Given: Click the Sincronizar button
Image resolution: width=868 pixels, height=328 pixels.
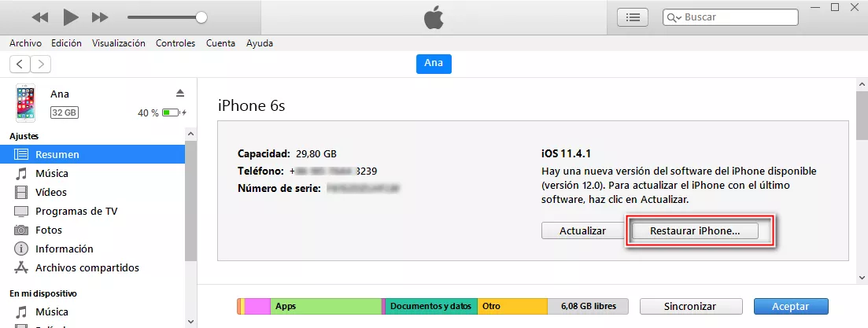Looking at the screenshot, I should tap(691, 307).
